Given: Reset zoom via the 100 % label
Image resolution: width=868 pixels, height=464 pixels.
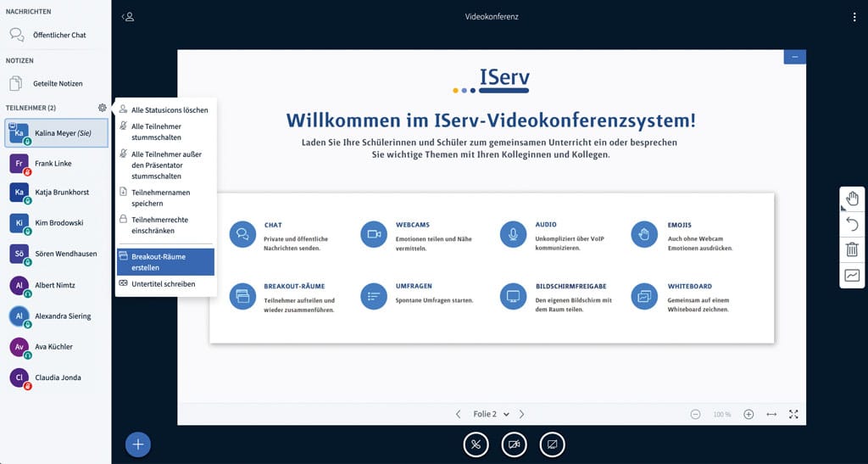Looking at the screenshot, I should point(722,414).
